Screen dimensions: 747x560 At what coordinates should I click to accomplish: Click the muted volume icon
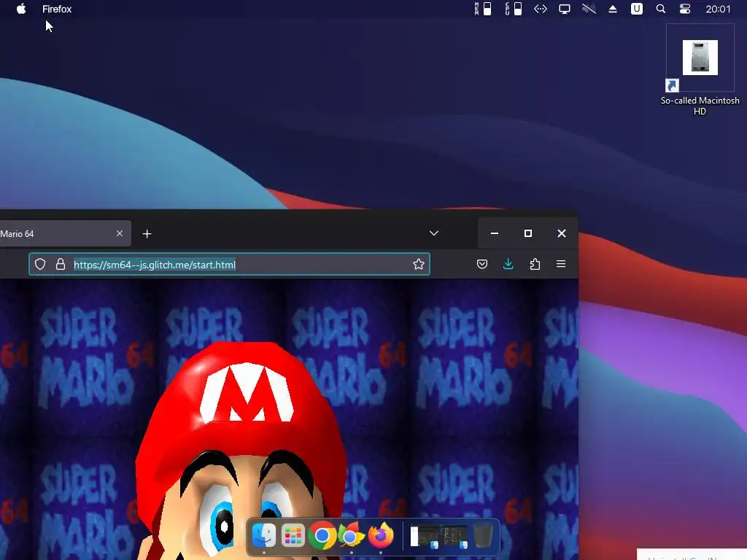pyautogui.click(x=589, y=9)
